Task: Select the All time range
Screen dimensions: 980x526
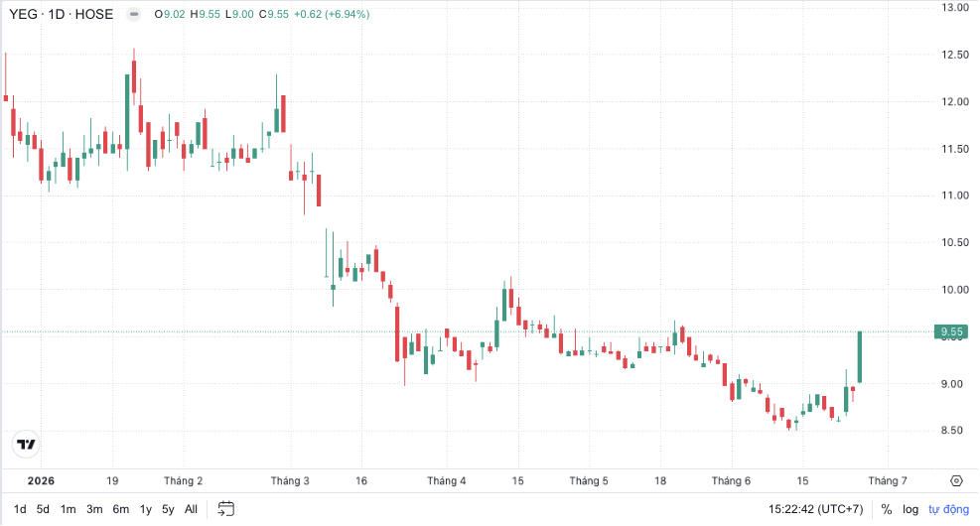Action: point(192,509)
